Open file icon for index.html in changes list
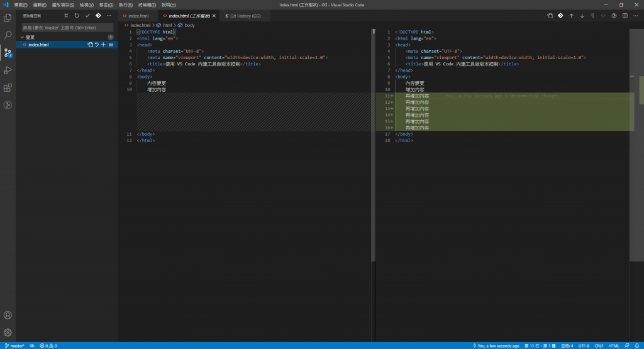This screenshot has height=349, width=644. (91, 45)
